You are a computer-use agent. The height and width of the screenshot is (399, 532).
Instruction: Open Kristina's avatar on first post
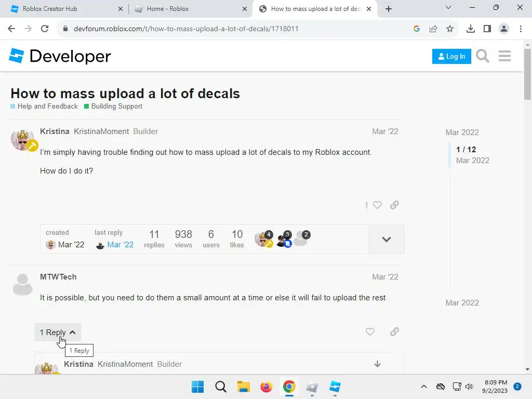pos(23,140)
